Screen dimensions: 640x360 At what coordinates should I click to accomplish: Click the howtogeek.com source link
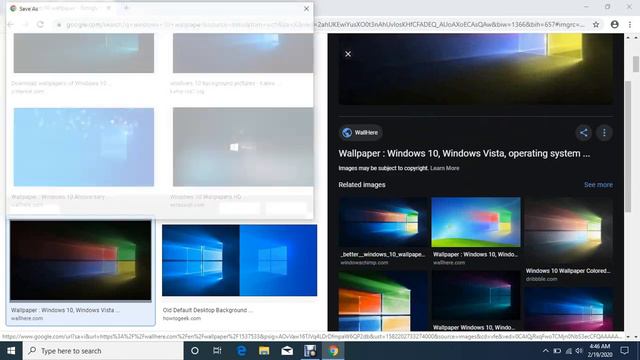pos(182,318)
